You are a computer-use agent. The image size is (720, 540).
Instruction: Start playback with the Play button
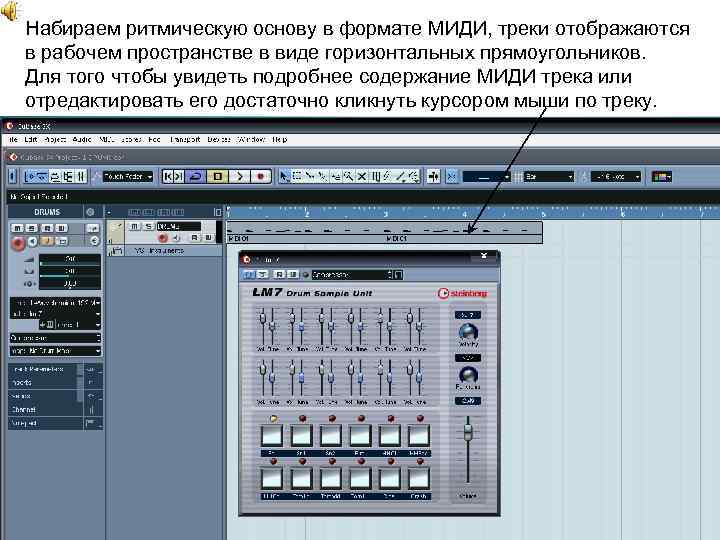pos(239,176)
